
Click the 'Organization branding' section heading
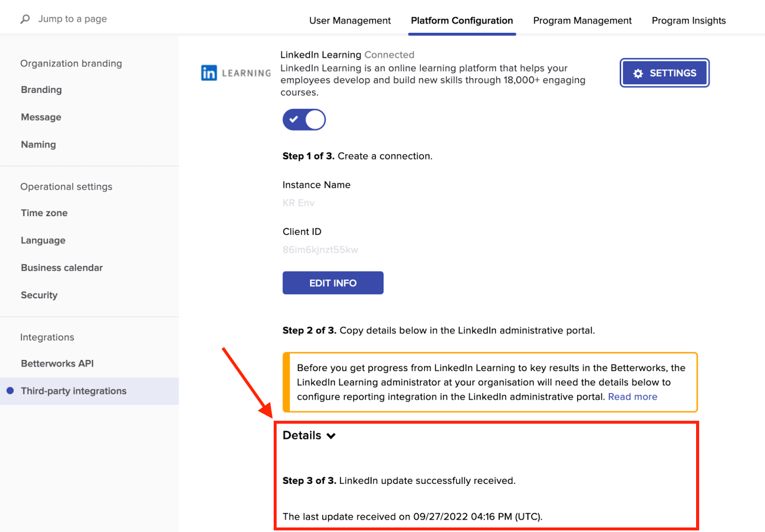click(71, 64)
